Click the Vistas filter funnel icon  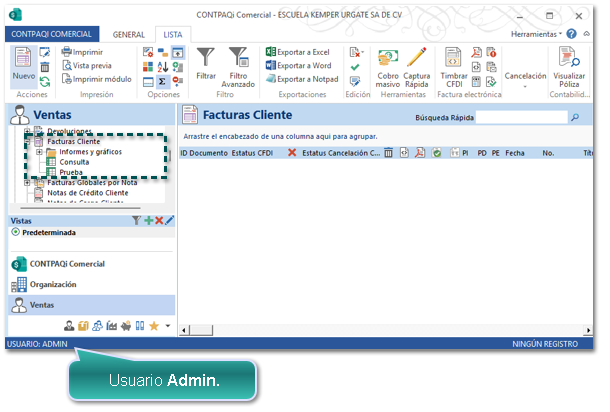coord(136,221)
